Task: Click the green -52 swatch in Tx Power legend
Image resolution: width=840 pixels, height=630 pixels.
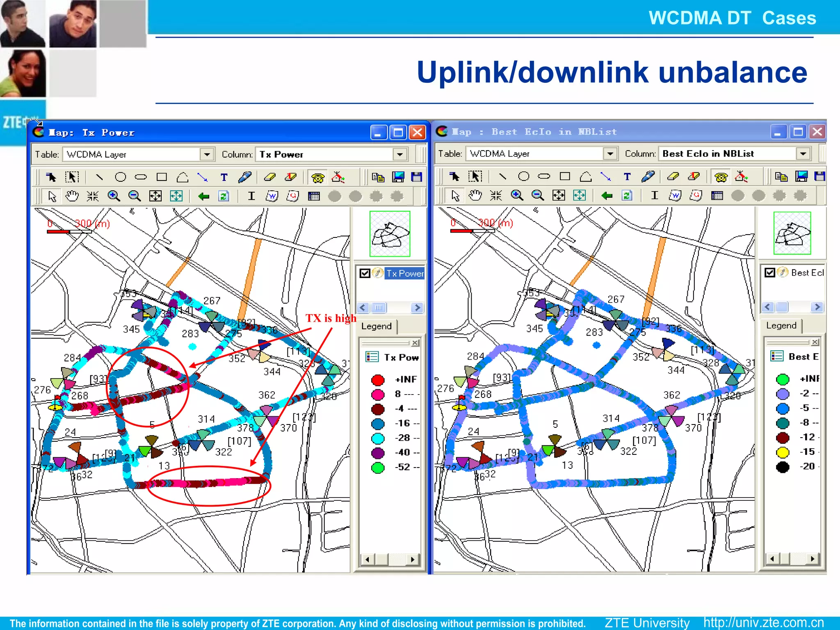Action: (x=378, y=468)
